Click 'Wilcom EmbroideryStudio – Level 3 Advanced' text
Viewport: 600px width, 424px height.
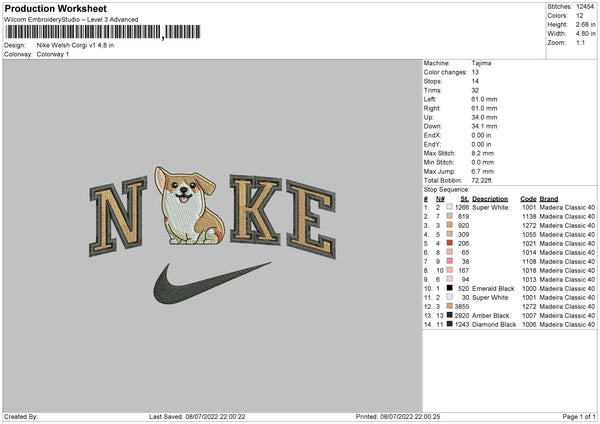(x=71, y=20)
